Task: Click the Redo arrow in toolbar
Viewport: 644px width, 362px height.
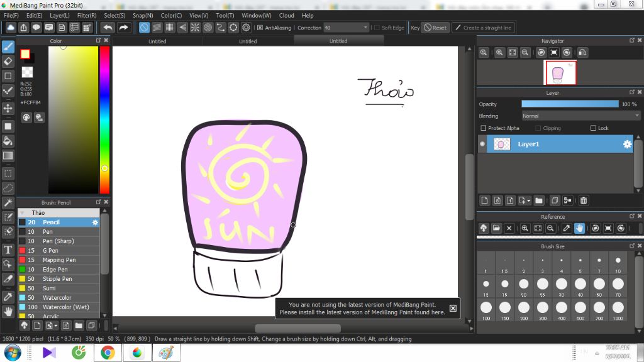Action: [x=123, y=28]
